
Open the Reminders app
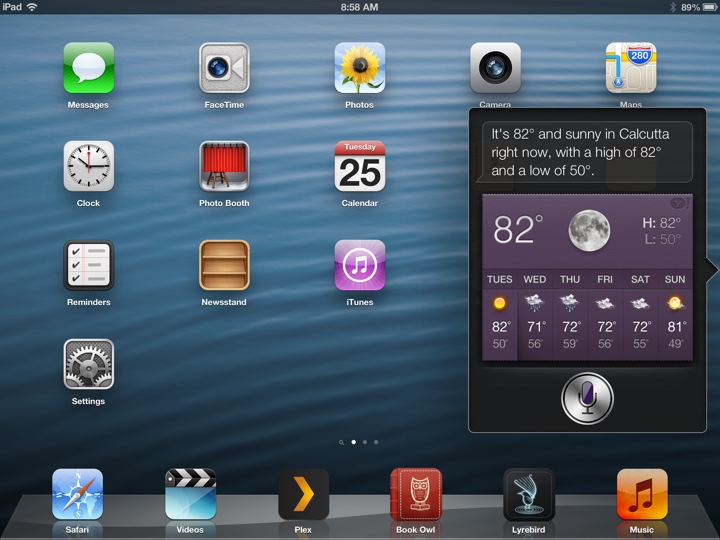point(89,265)
